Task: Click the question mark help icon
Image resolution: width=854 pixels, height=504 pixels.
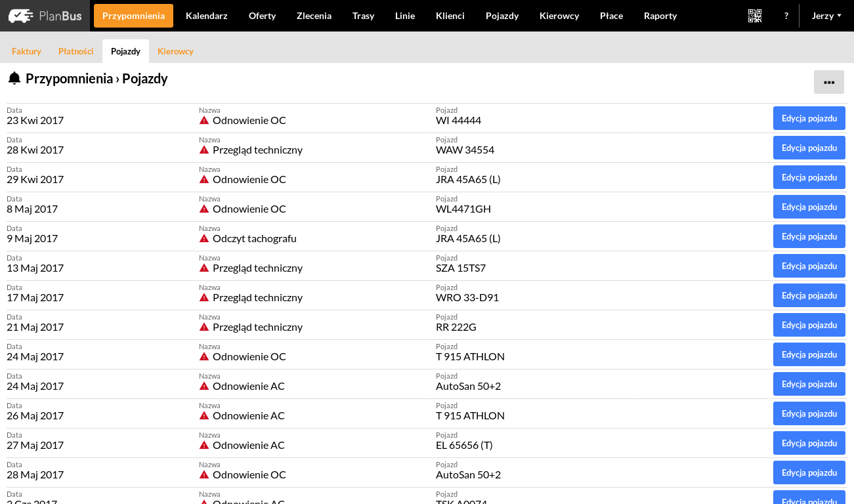Action: [786, 16]
